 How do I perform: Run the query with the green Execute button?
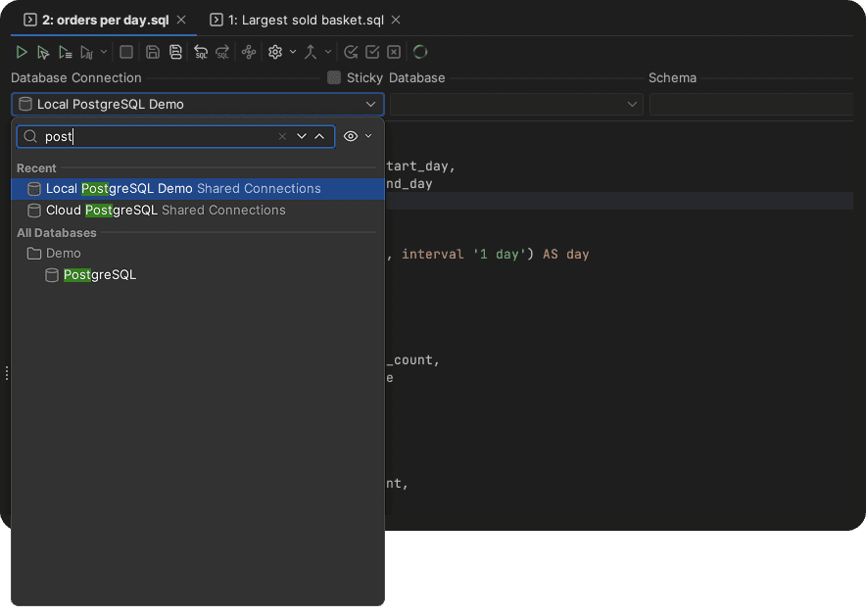pos(22,53)
